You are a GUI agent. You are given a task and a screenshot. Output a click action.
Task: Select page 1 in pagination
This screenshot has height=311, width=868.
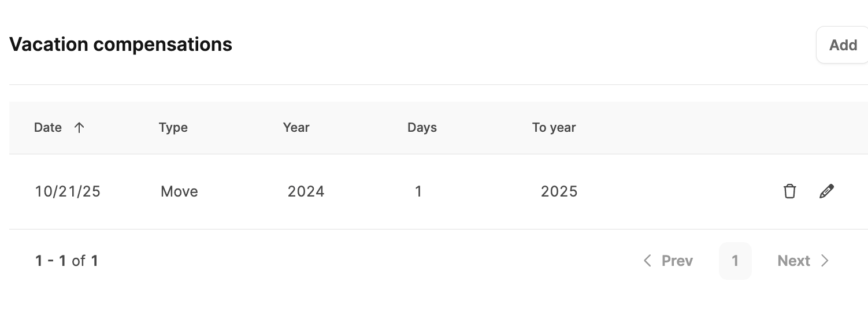click(735, 261)
